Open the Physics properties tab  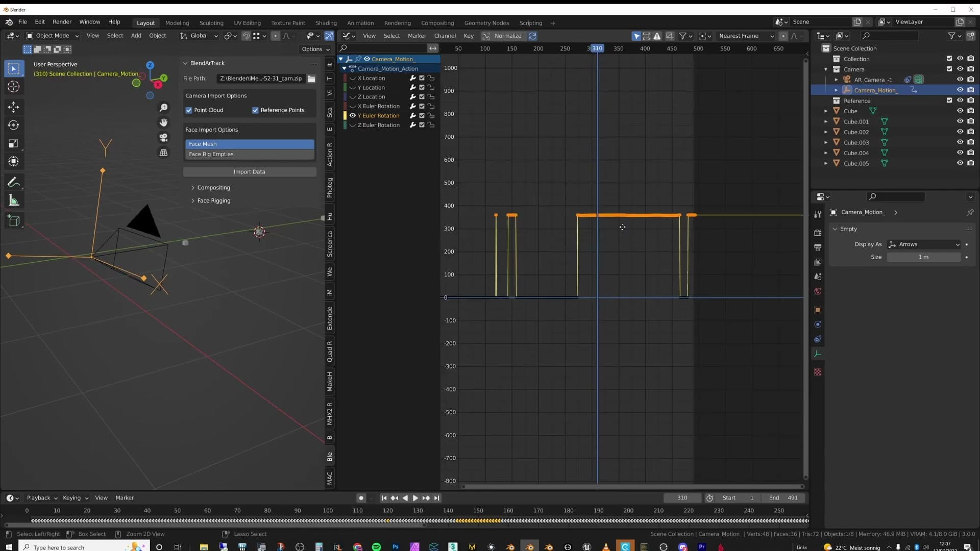point(818,324)
